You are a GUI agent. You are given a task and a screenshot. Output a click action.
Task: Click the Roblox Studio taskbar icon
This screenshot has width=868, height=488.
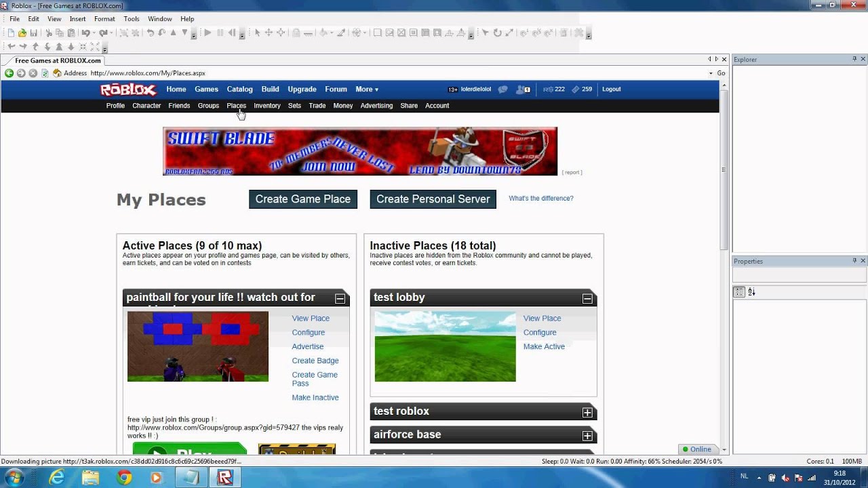click(x=225, y=478)
